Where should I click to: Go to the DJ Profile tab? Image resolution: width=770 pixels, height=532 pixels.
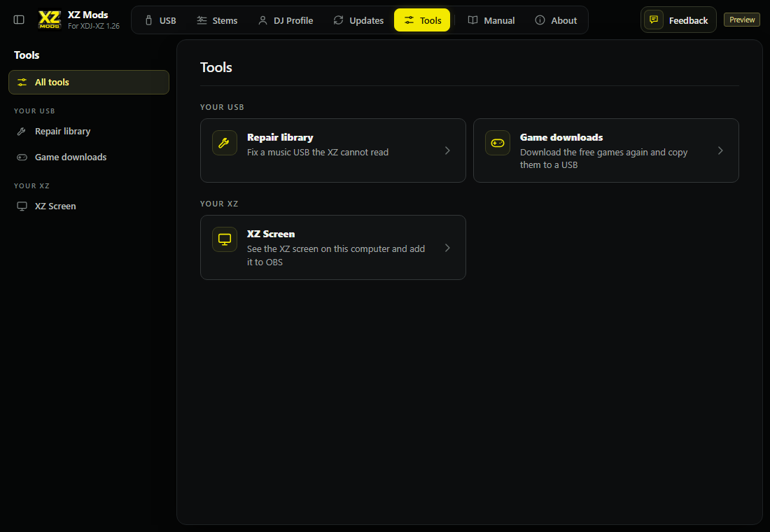(x=286, y=20)
